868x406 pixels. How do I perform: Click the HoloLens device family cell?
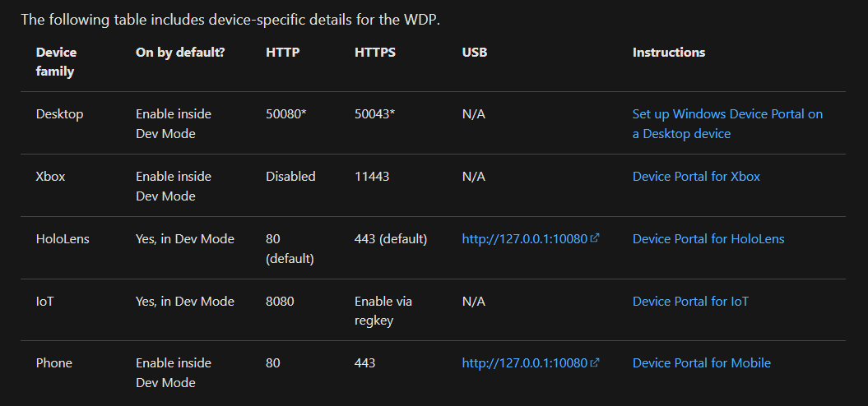(x=63, y=239)
